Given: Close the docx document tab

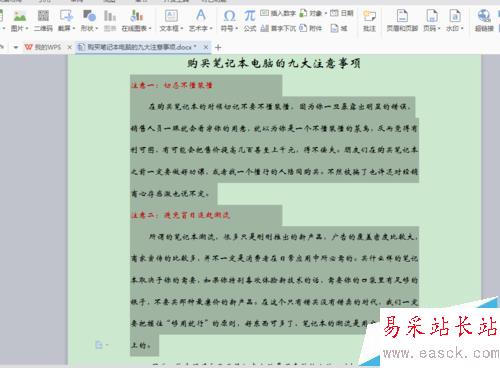Looking at the screenshot, I should pos(206,47).
